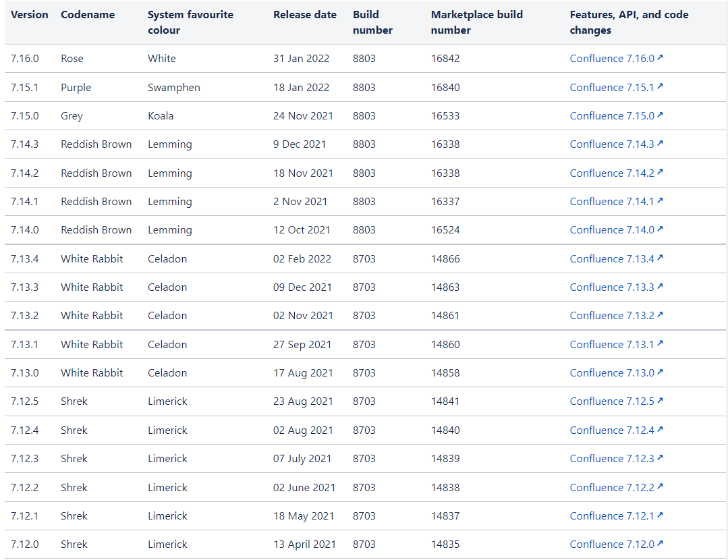Open the external link icon for Confluence 7.13.0
728x560 pixels.
coord(661,372)
